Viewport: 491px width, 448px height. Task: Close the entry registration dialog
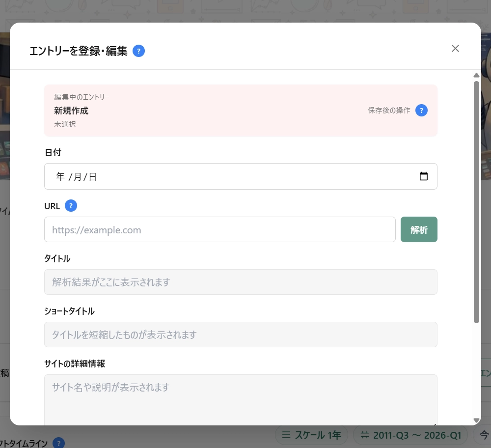(x=455, y=48)
